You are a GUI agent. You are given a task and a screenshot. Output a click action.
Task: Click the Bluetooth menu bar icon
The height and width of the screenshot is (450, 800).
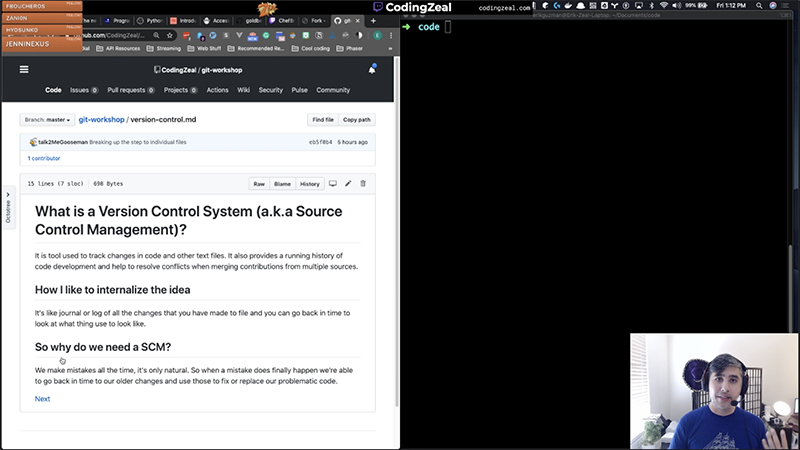coord(652,6)
